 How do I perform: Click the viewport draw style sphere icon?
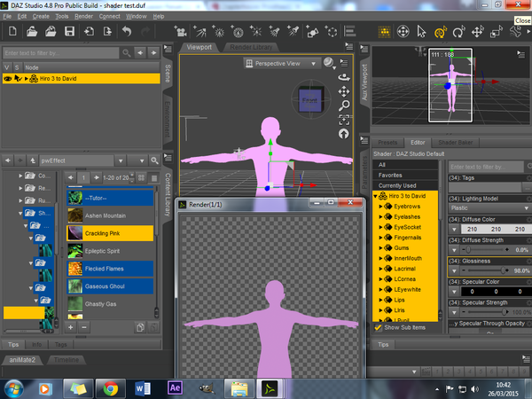[328, 62]
